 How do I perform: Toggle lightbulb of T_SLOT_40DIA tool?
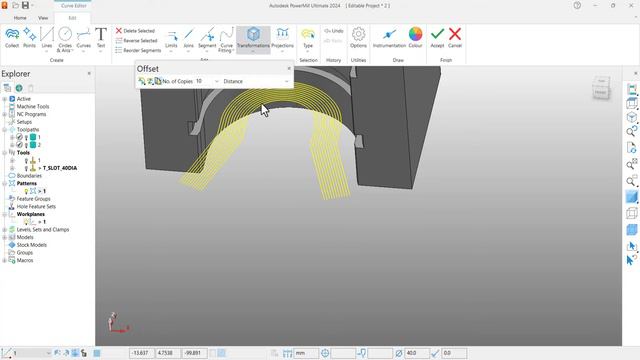26,168
